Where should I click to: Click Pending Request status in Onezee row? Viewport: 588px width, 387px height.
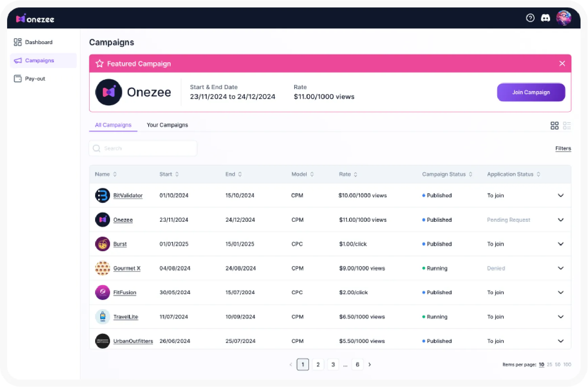click(508, 220)
